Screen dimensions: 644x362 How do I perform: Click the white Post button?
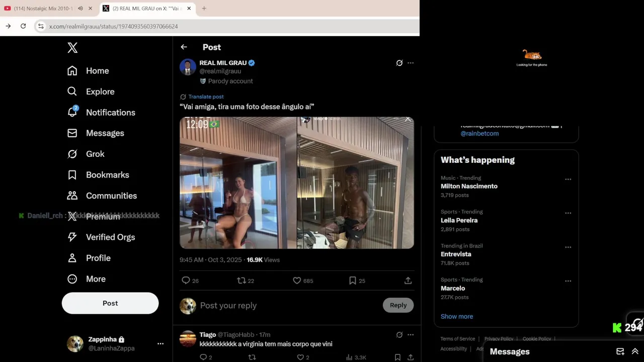pos(110,303)
